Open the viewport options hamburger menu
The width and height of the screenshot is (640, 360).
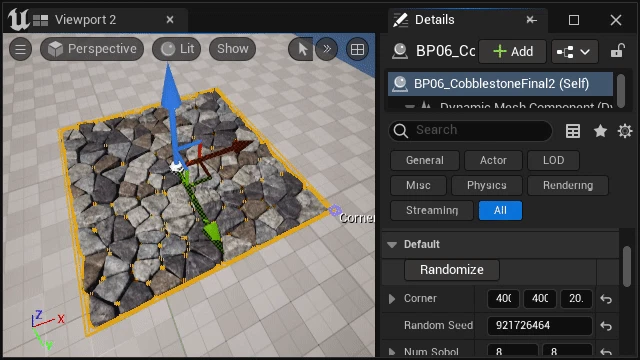(20, 49)
